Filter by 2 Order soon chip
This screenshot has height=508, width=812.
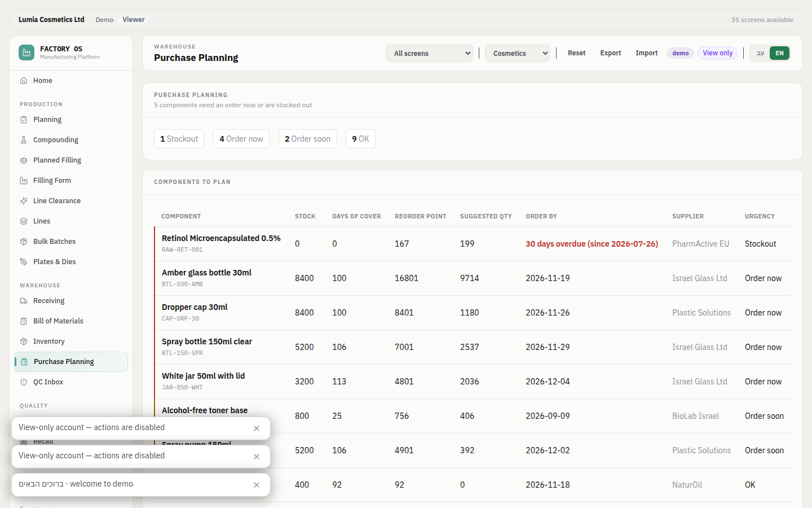(307, 139)
